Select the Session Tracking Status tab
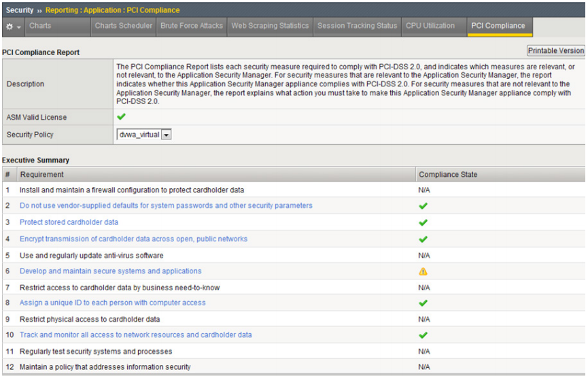Screen dimensions: 588x378 tap(357, 27)
